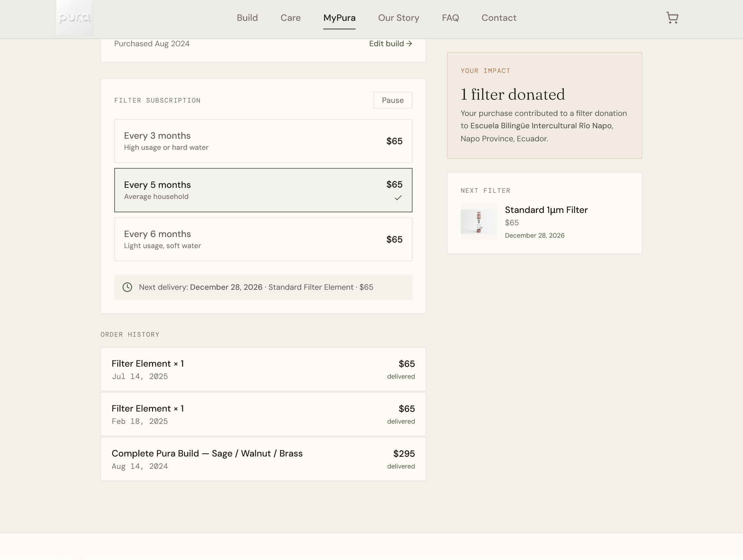Open the Build menu item

coord(247,18)
